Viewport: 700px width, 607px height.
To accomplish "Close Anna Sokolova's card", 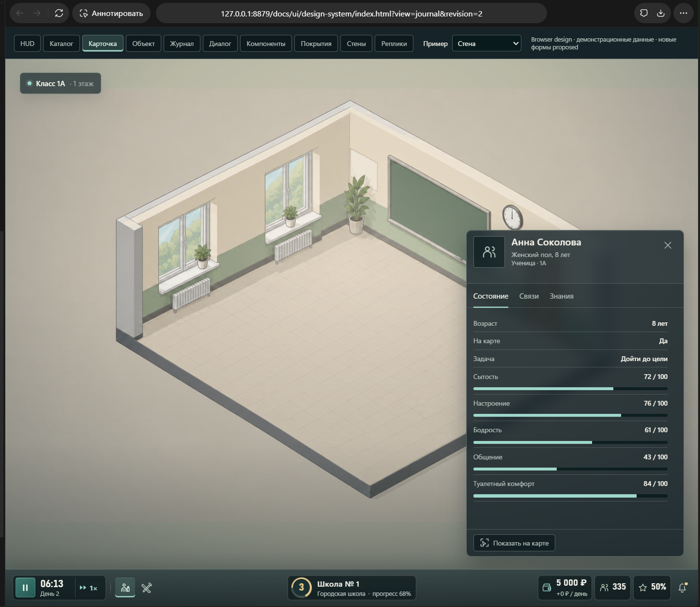I will (x=668, y=245).
